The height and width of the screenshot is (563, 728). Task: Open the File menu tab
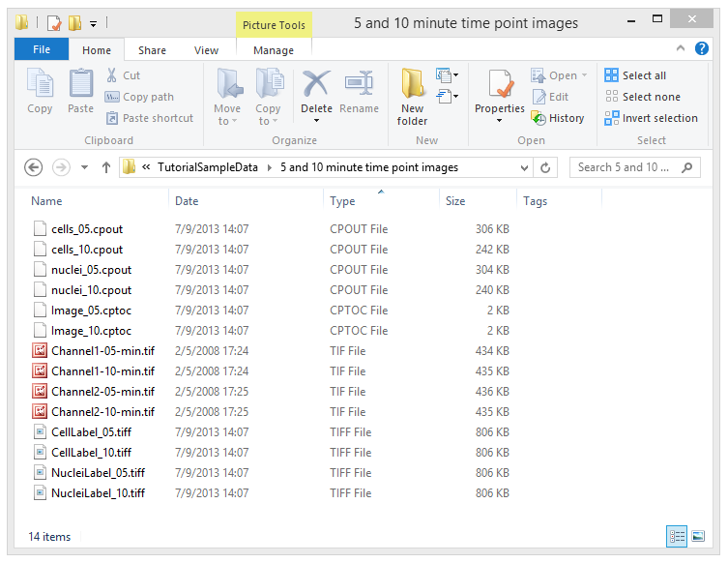point(43,50)
